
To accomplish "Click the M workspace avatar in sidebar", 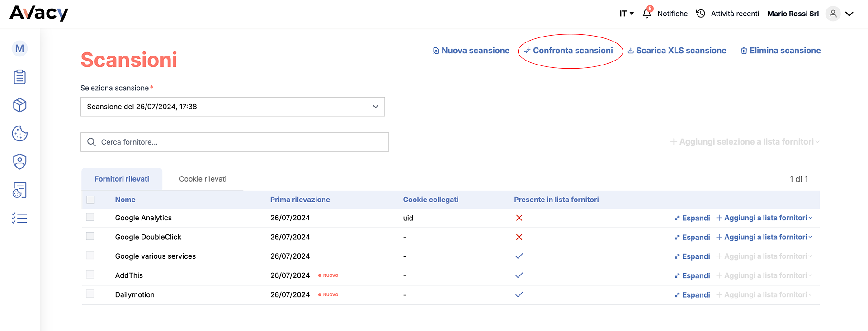I will point(19,48).
